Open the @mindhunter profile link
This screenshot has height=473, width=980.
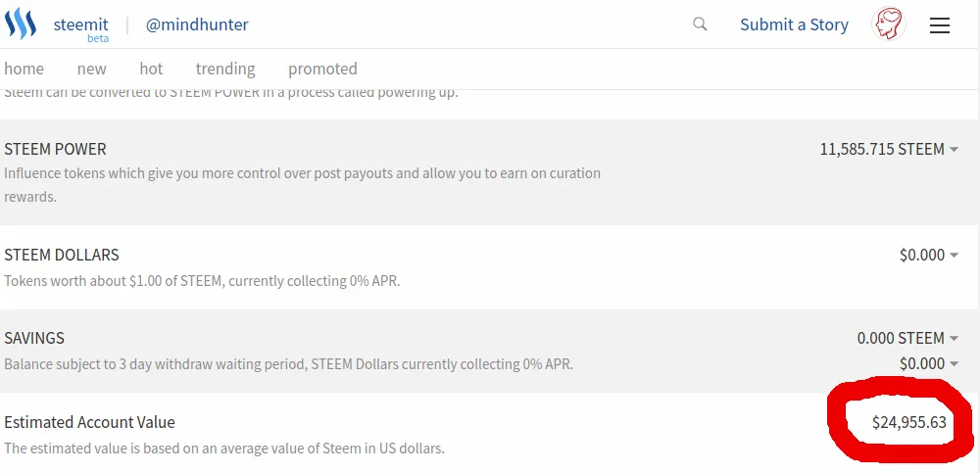(197, 25)
